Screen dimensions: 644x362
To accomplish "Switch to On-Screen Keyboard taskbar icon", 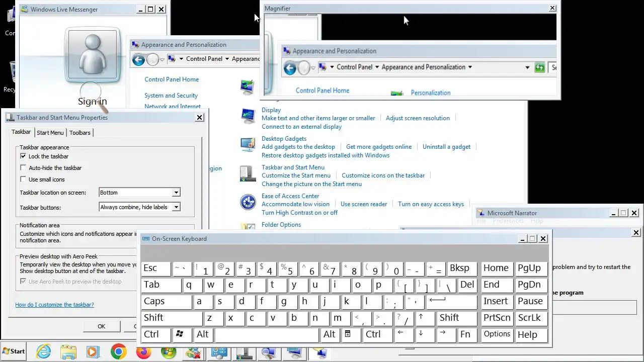I will pos(294,353).
